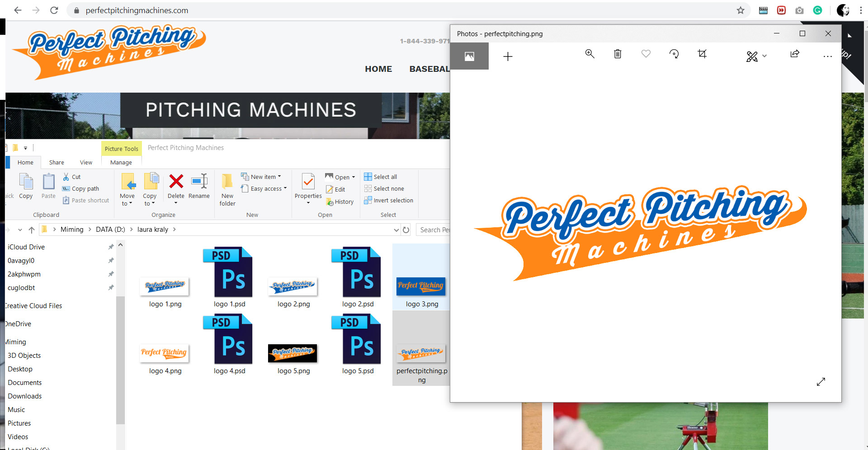Open Desktop in the navigation pane
The width and height of the screenshot is (868, 450).
pyautogui.click(x=20, y=369)
